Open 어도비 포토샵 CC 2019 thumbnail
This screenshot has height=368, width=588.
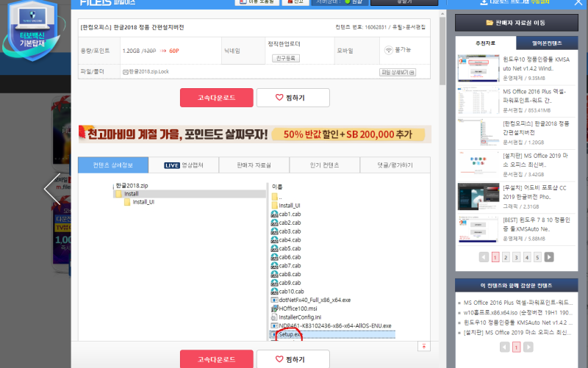(x=478, y=197)
